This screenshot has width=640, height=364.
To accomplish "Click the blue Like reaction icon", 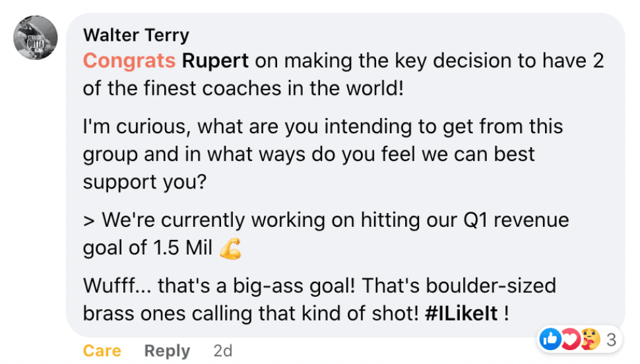I will point(549,340).
